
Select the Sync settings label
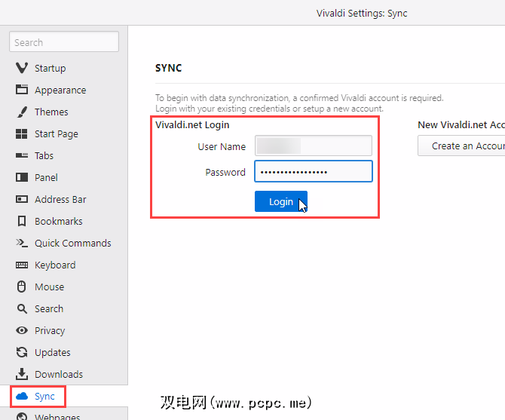pyautogui.click(x=44, y=397)
